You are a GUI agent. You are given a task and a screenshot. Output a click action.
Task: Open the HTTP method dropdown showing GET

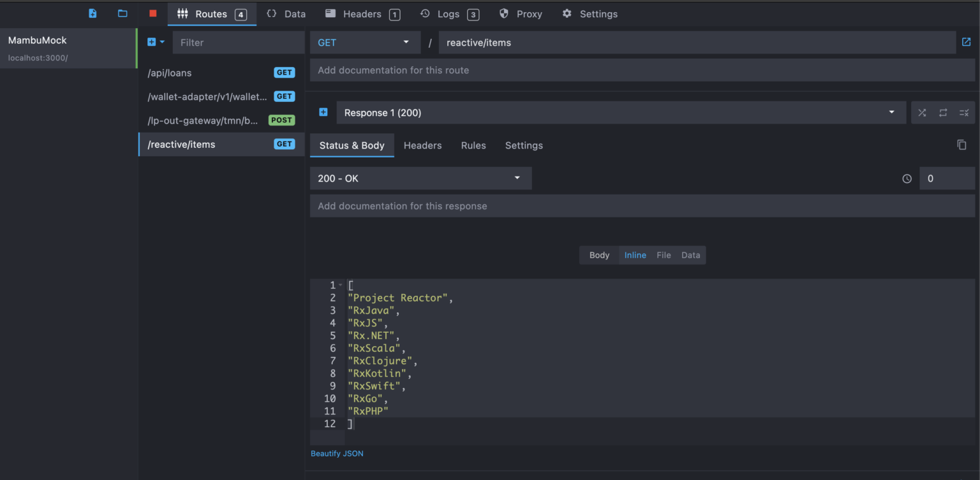click(365, 42)
